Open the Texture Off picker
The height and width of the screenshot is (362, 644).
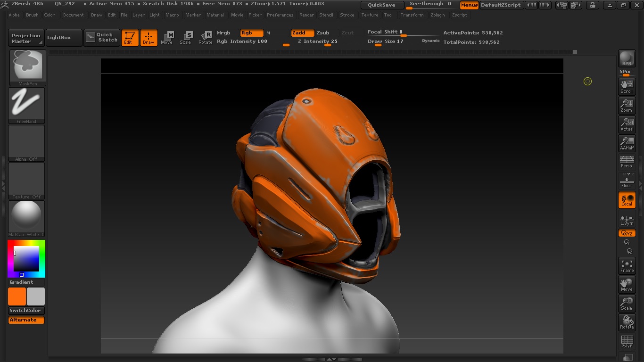(26, 181)
